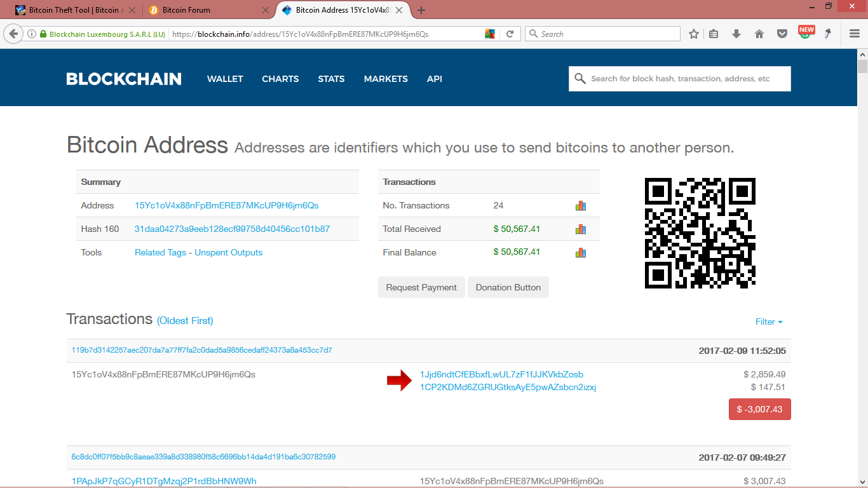Open the site information icon in the address bar
This screenshot has width=868, height=488.
click(x=32, y=34)
